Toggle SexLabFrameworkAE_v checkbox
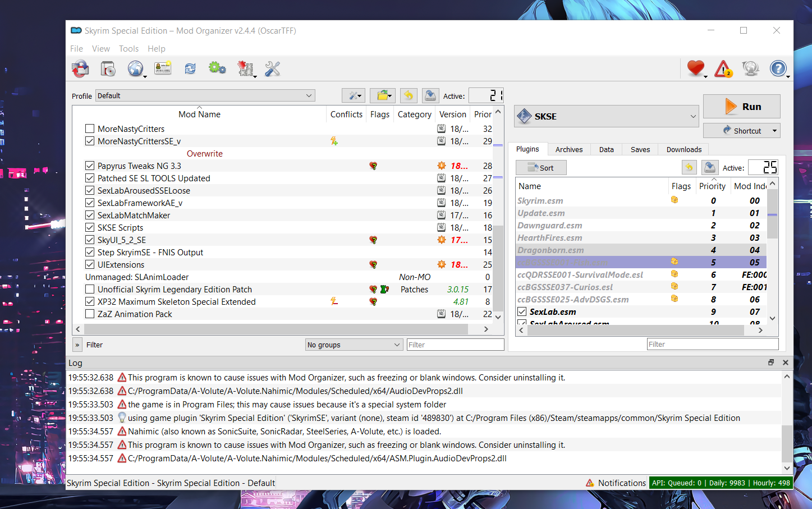 (x=90, y=203)
